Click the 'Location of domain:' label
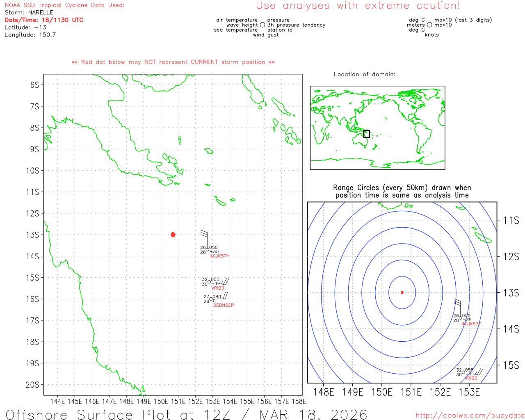525x420 pixels. coord(365,74)
